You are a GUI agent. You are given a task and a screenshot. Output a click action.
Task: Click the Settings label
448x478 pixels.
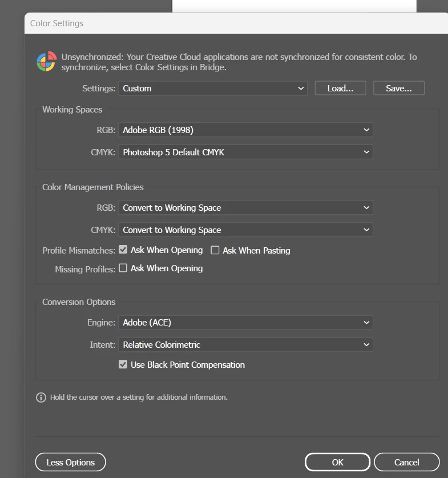coord(99,89)
